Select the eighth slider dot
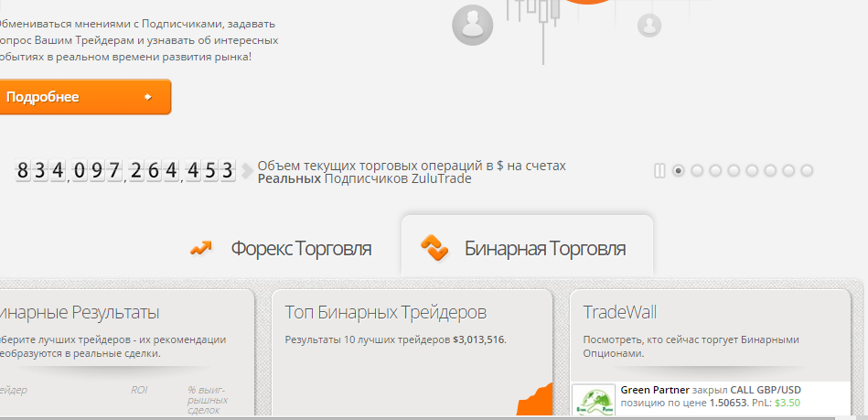868x420 pixels. pyautogui.click(x=807, y=171)
